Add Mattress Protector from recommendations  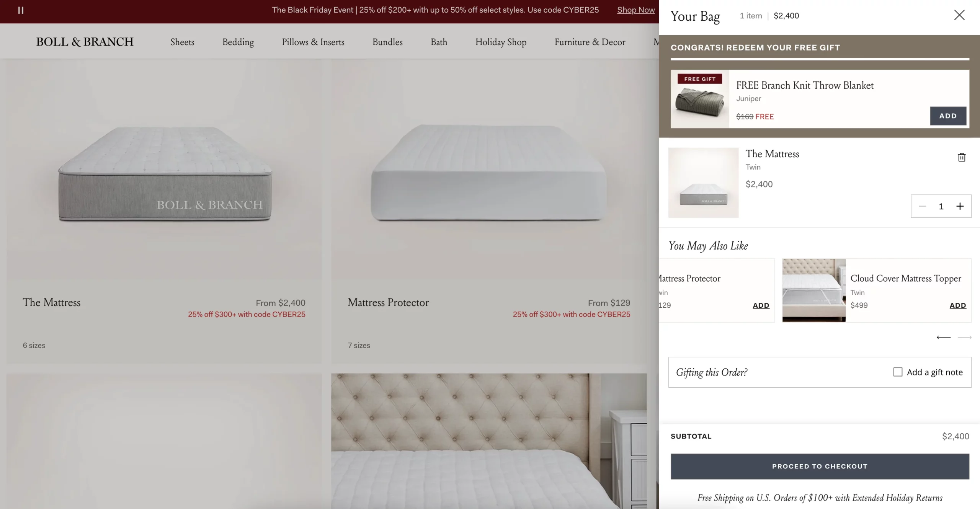(x=761, y=305)
